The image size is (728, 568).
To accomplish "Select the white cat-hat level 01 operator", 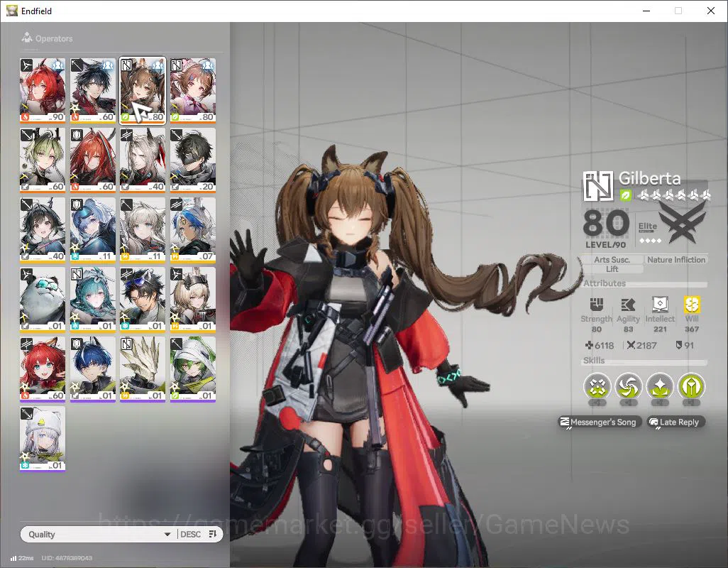I will pyautogui.click(x=43, y=438).
